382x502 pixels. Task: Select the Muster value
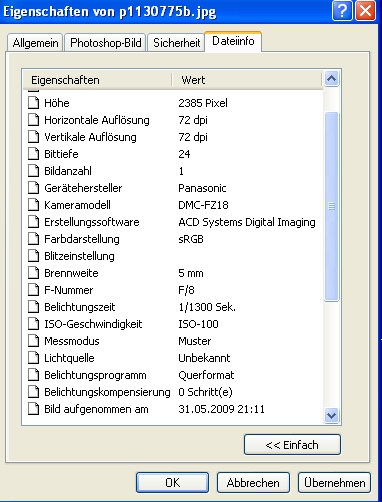[x=195, y=341]
